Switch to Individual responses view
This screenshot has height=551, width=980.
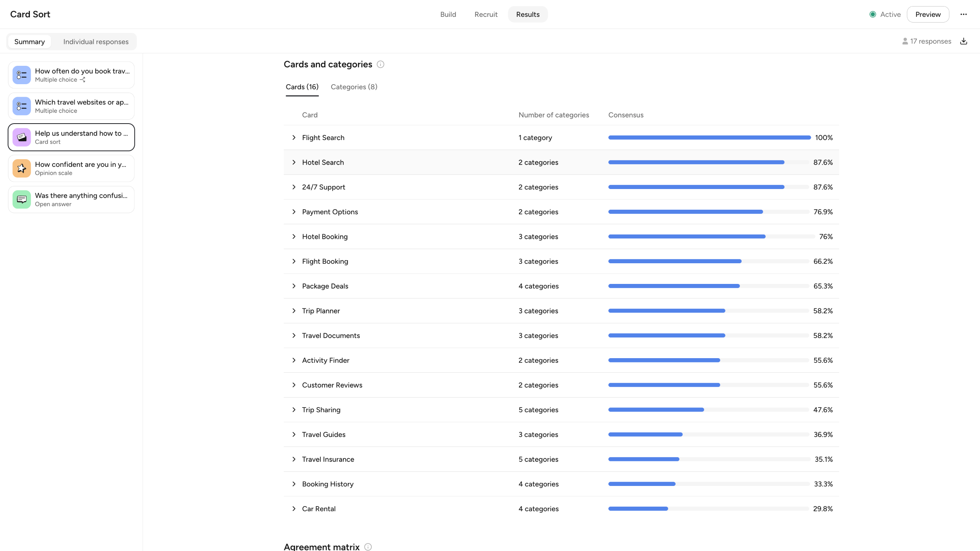tap(96, 42)
